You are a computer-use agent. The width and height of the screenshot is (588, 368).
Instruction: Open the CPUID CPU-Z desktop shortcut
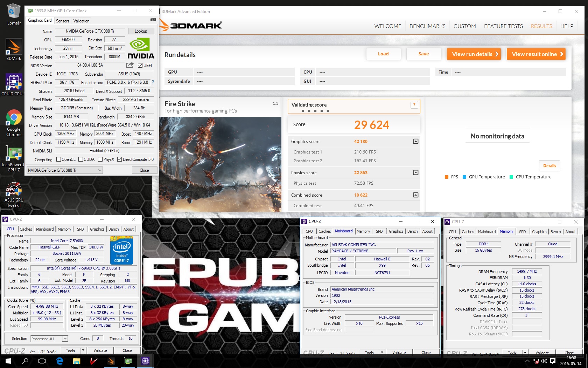pos(13,84)
